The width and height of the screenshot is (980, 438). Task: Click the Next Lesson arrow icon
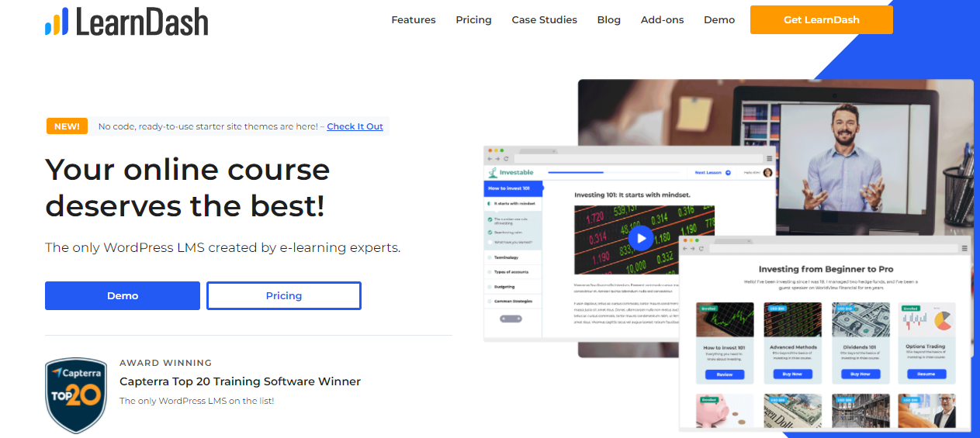pos(728,173)
